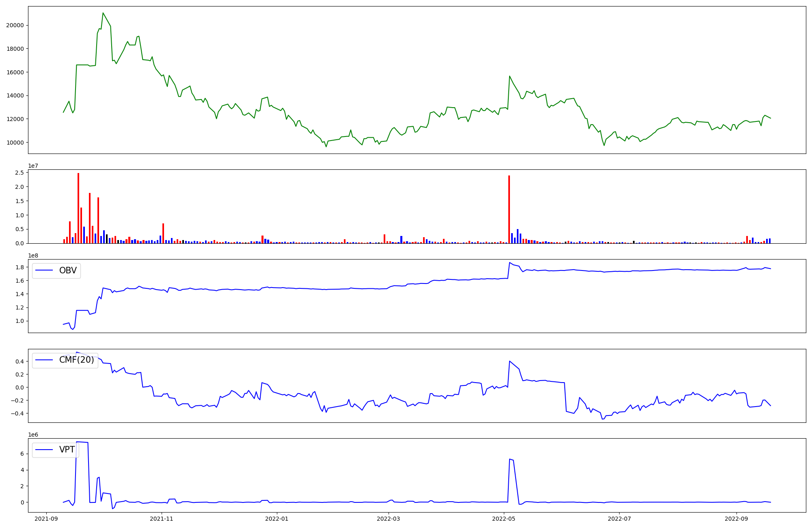This screenshot has height=528, width=812.
Task: Click the tallest red volume bar in September 2021
Action: pos(78,208)
